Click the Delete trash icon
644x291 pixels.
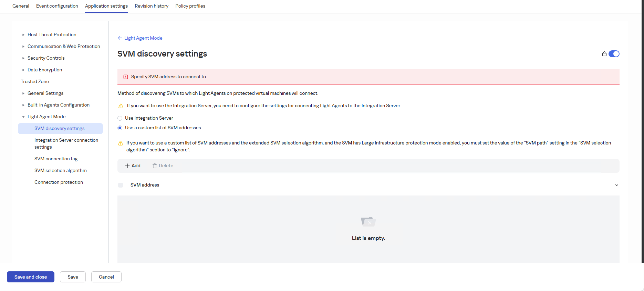click(155, 166)
